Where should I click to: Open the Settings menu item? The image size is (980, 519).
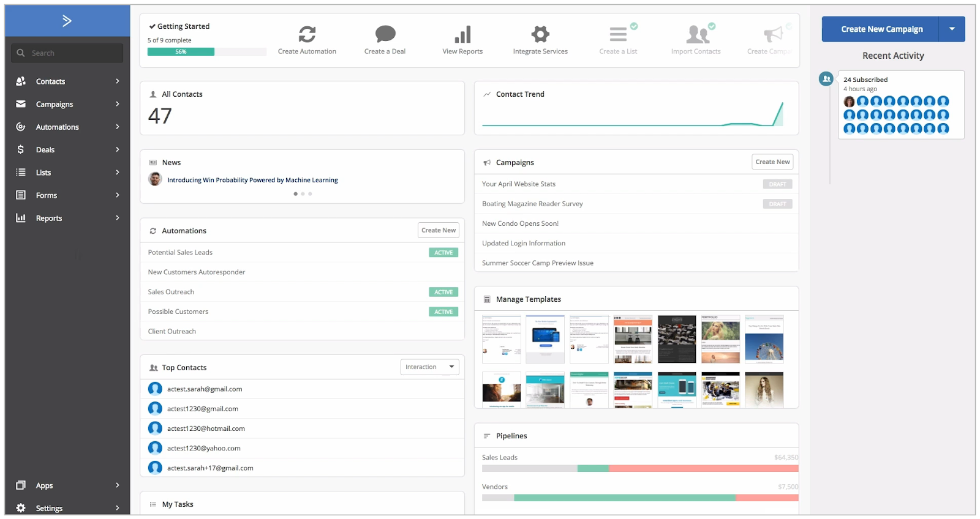49,508
